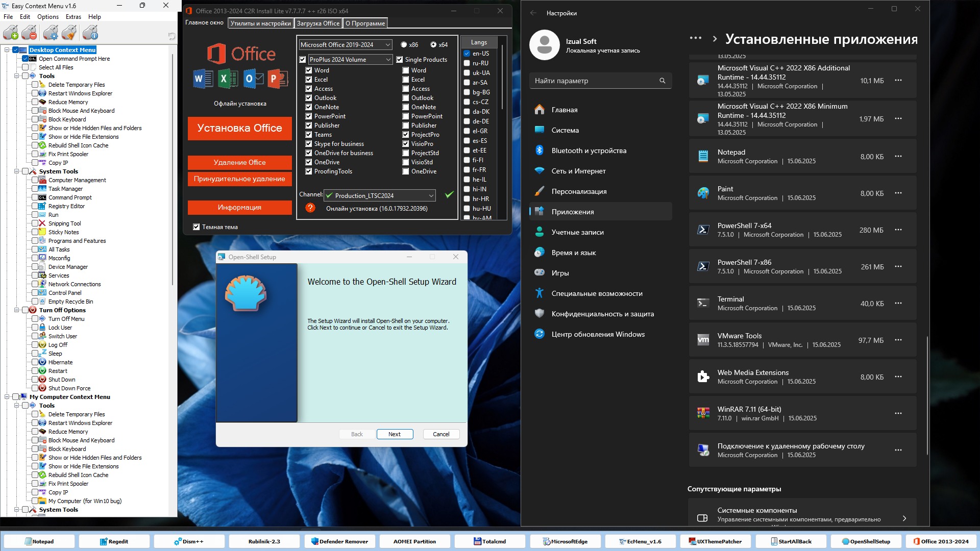Open Центр обновления Windows in Settings sidebar
The width and height of the screenshot is (980, 551).
(x=600, y=334)
